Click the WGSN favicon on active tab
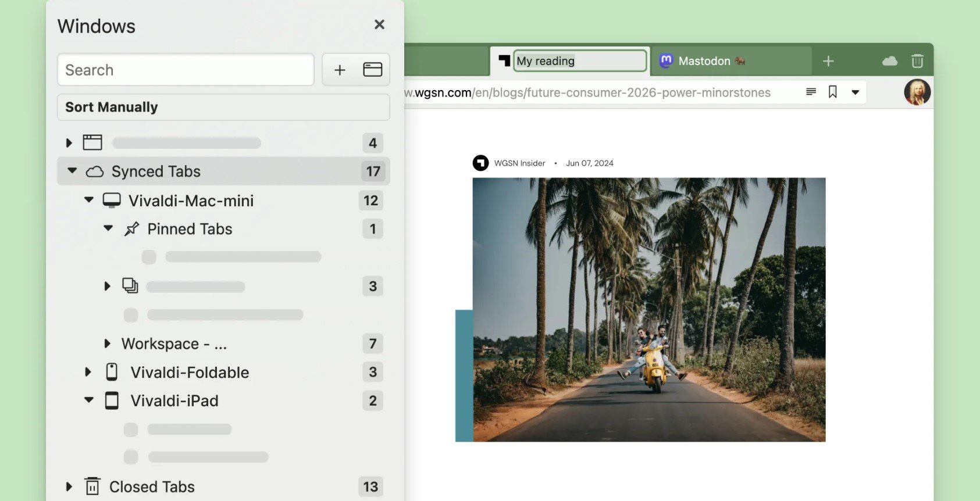This screenshot has width=980, height=501. (x=504, y=60)
